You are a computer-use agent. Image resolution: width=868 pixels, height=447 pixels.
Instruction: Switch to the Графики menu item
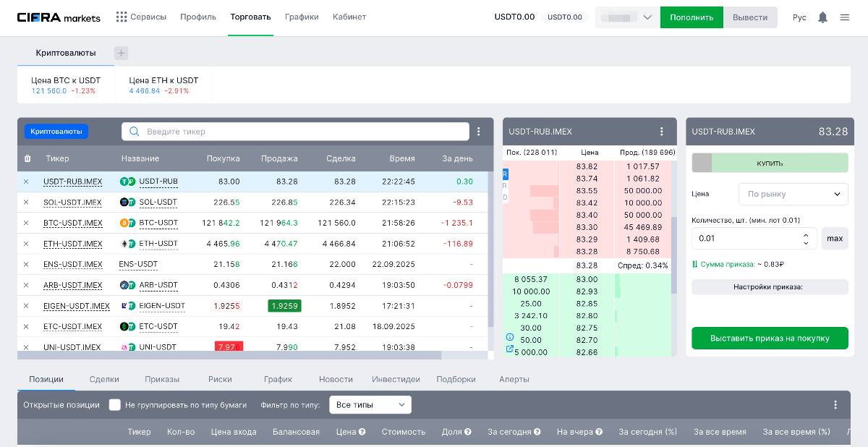[x=302, y=17]
